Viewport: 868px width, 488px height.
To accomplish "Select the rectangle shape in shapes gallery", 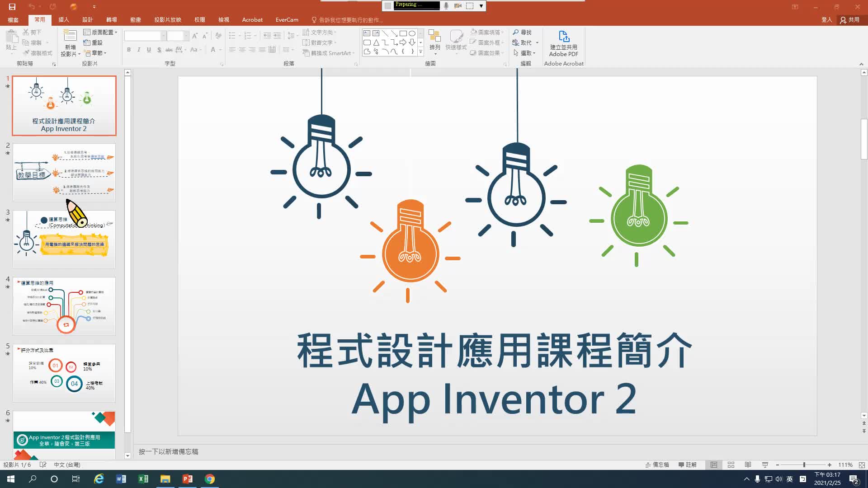I will (403, 33).
